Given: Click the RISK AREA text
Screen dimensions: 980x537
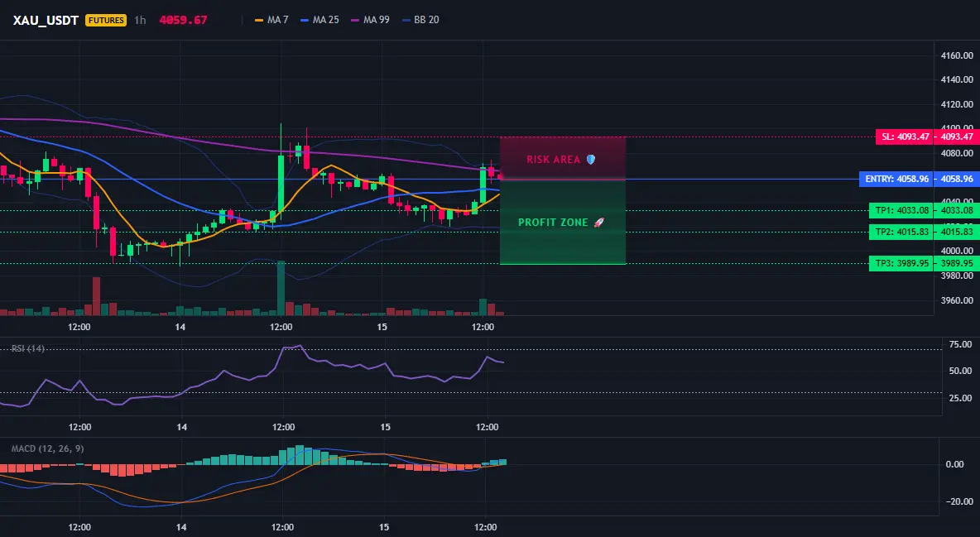Looking at the screenshot, I should (x=553, y=160).
